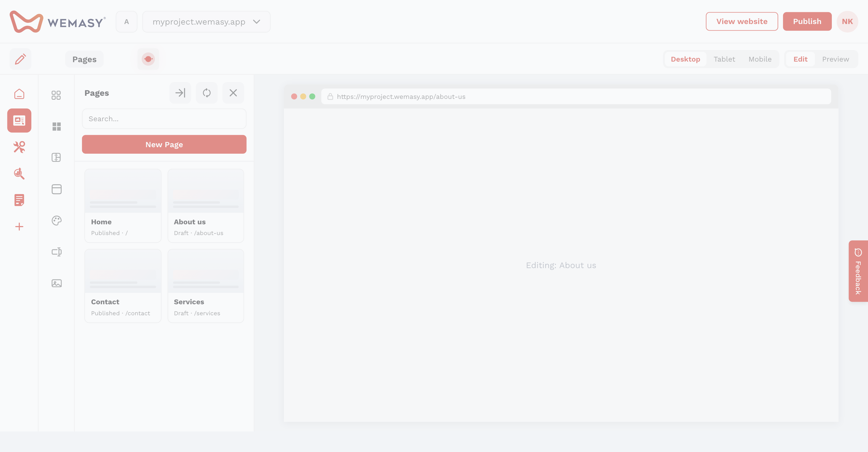
Task: Click the preview browser URL bar
Action: tap(576, 96)
